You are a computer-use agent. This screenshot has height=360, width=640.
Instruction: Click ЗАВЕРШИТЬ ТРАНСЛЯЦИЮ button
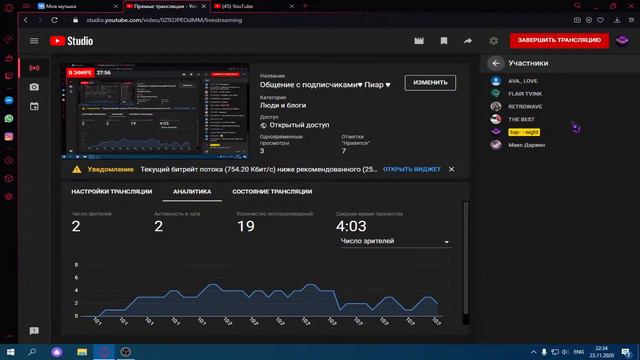click(559, 40)
